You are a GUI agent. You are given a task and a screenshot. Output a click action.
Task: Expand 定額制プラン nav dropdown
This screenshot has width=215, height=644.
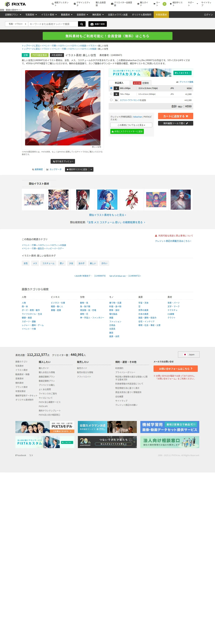(x=13, y=15)
